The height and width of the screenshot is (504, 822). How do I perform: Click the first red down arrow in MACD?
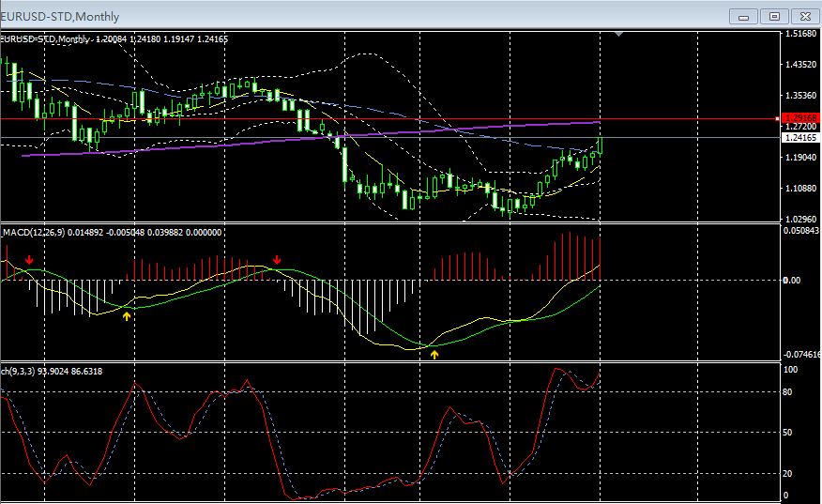tap(29, 259)
